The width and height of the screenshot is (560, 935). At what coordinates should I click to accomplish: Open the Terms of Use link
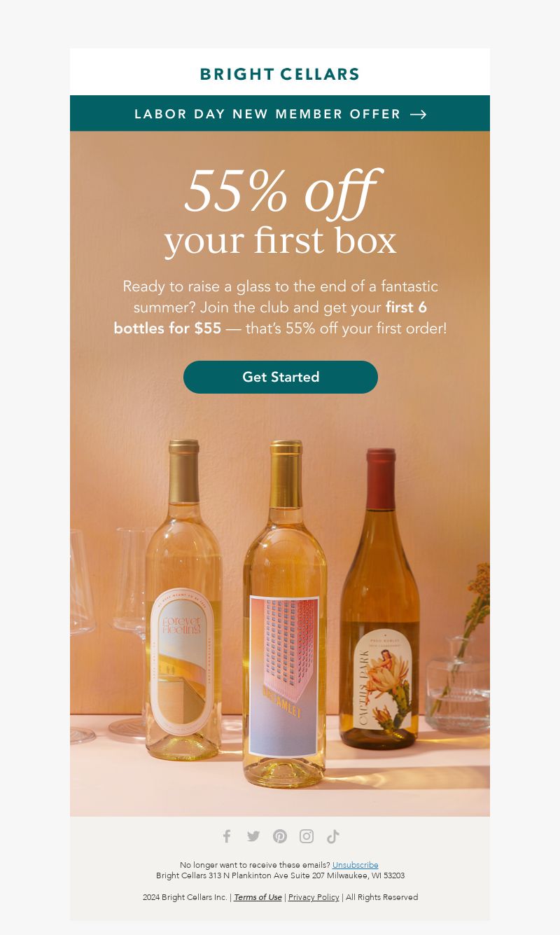click(x=258, y=897)
